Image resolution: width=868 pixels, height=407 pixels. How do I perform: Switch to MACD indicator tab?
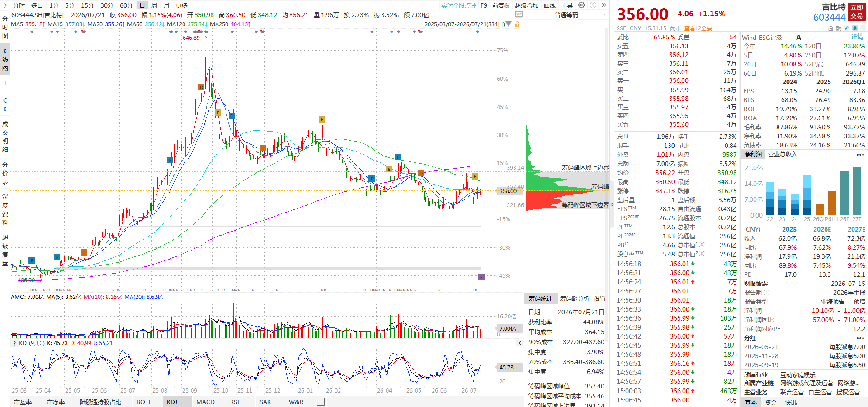(206, 402)
